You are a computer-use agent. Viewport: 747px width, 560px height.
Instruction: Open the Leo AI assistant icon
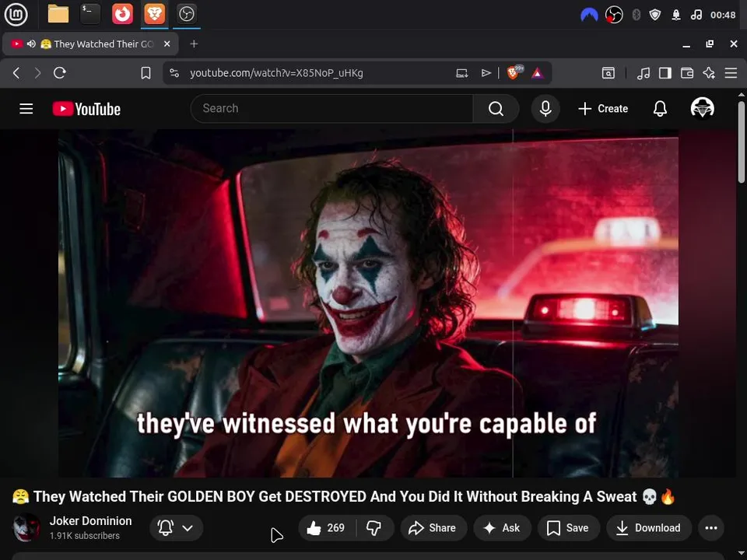[x=709, y=73]
